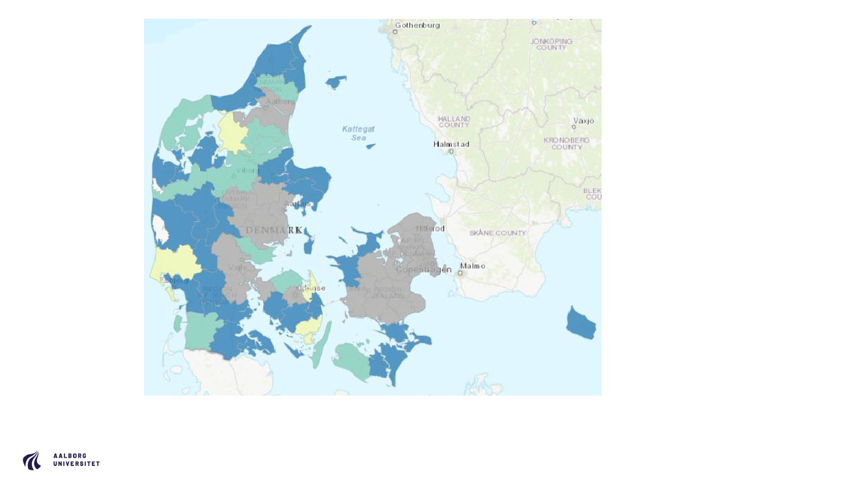Click the Halmstad city marker
Screen dimensions: 868x488
click(x=451, y=151)
